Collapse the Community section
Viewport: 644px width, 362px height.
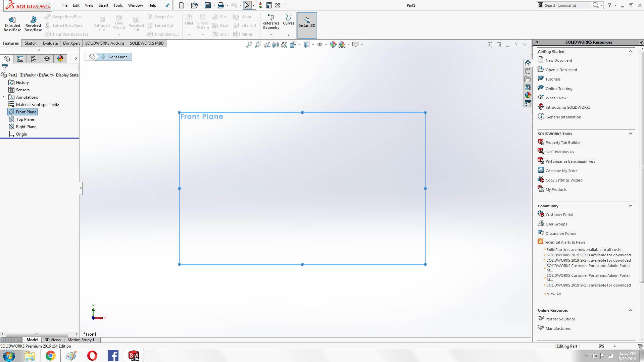coord(631,206)
